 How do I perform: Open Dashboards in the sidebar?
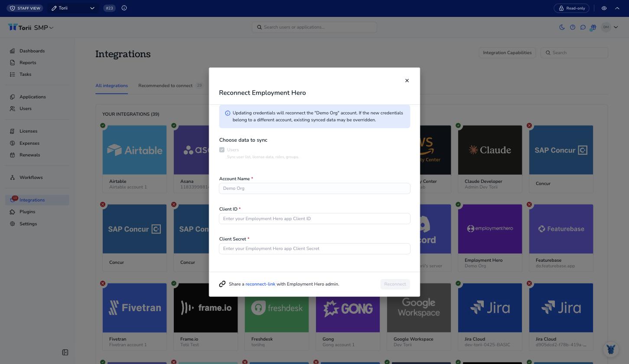click(x=37, y=51)
